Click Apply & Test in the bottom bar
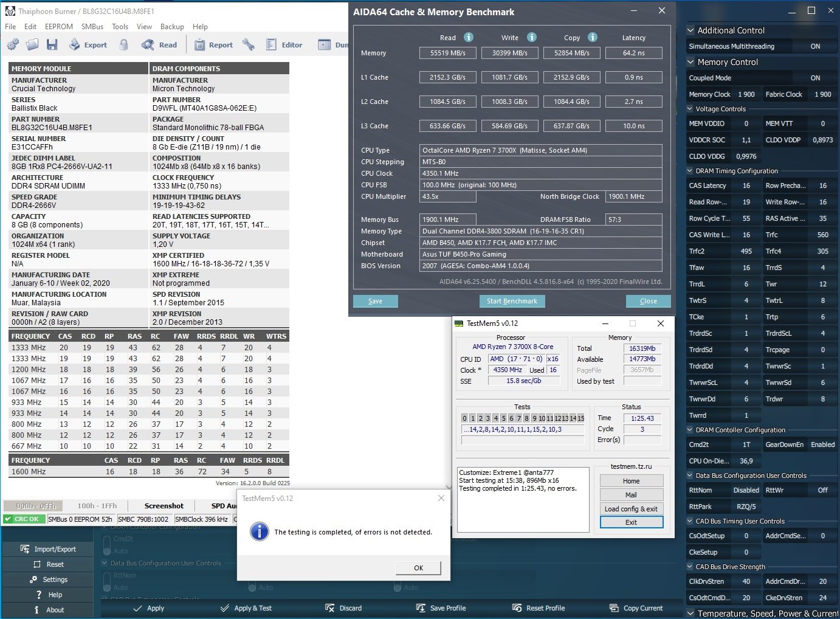Viewport: 840px width, 619px height. (246, 608)
